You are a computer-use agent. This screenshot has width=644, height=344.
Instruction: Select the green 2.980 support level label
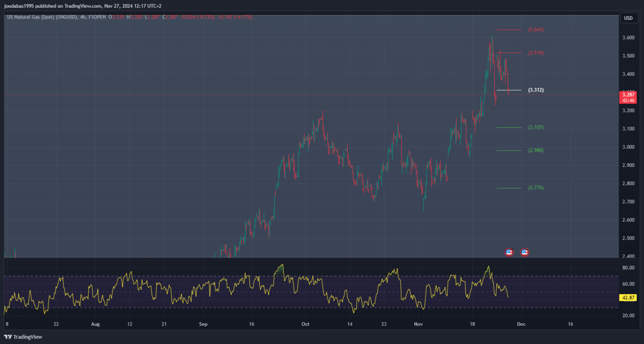click(536, 151)
